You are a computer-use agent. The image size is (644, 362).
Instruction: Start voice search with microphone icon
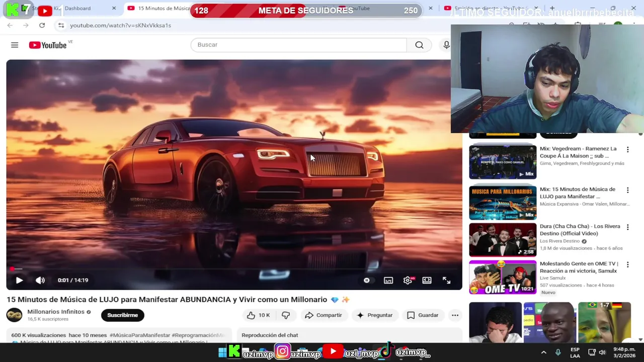click(446, 45)
